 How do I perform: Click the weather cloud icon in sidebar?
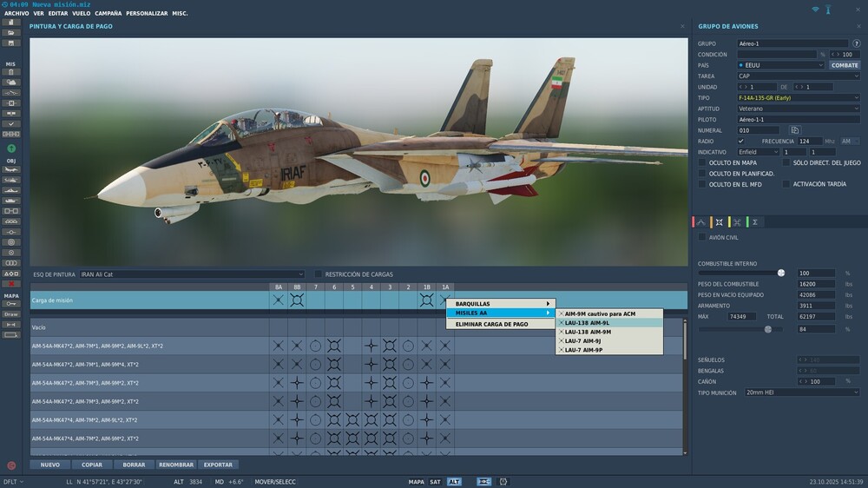coord(11,82)
